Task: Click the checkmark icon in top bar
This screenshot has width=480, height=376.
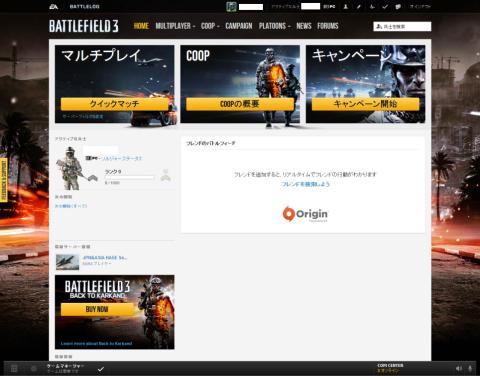Action: [385, 6]
